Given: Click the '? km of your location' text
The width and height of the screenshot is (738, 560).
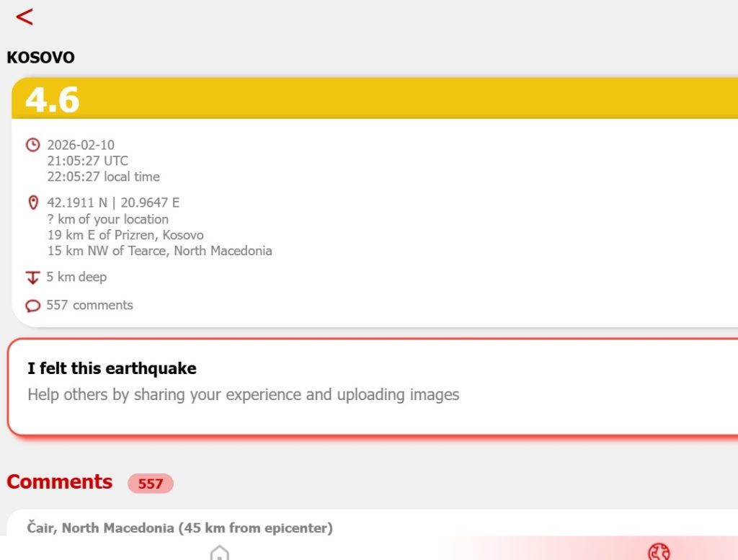Looking at the screenshot, I should click(108, 219).
